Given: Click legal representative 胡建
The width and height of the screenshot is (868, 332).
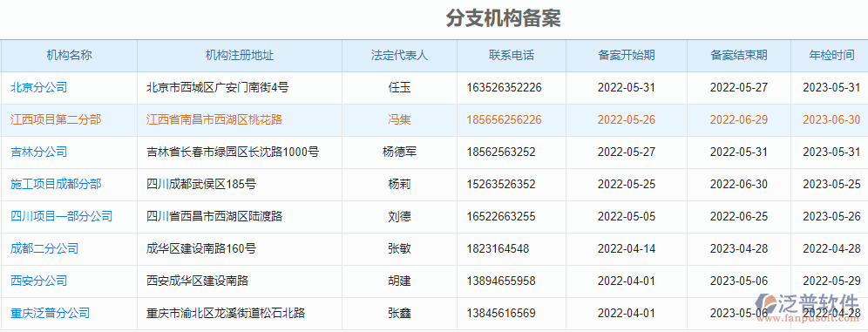Looking at the screenshot, I should point(400,281).
